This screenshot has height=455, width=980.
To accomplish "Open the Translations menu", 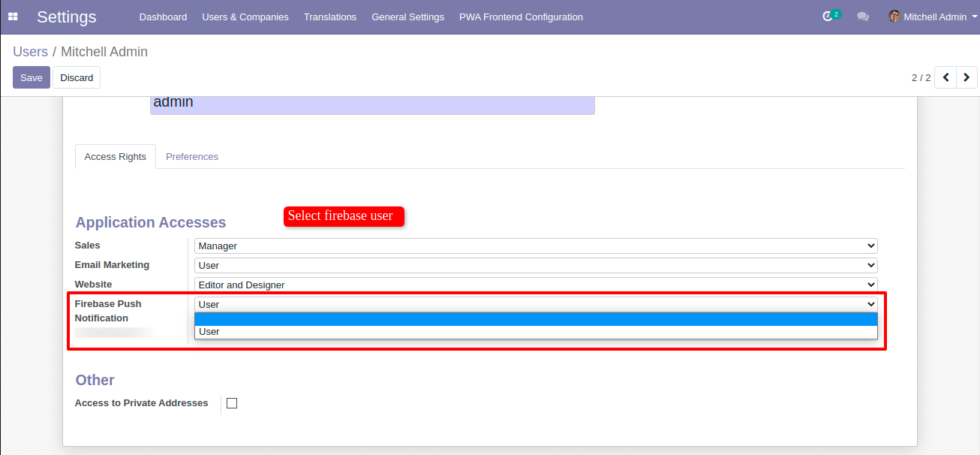I will 330,17.
